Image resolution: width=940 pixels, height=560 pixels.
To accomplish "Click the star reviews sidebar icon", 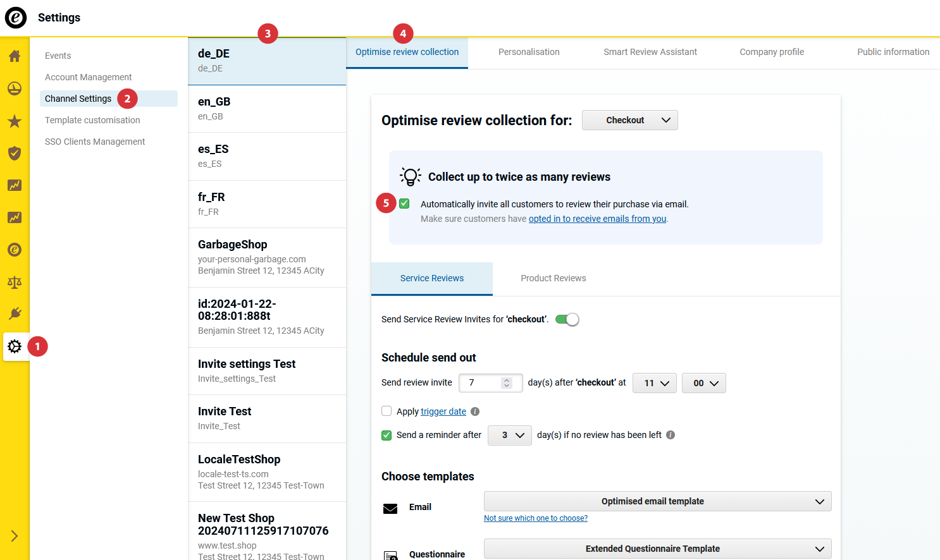I will pos(15,121).
